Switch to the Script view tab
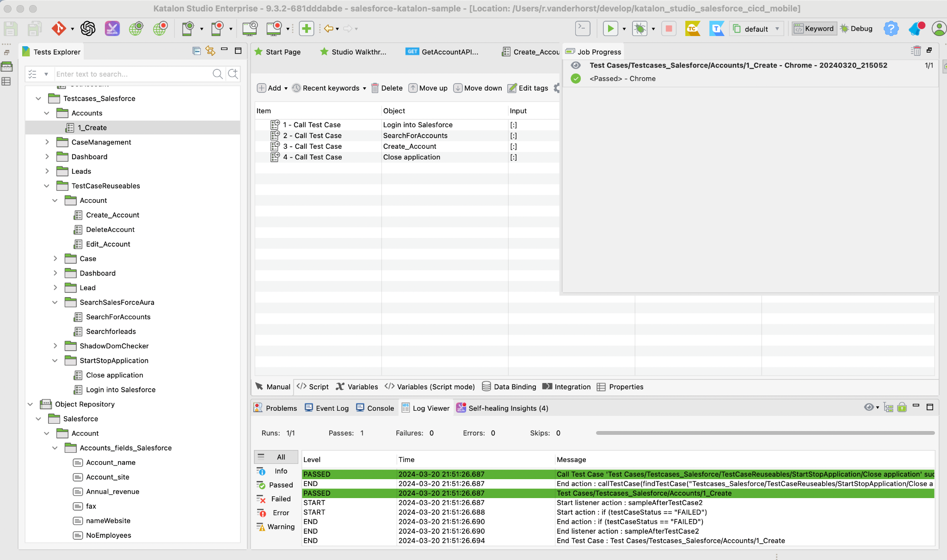 (x=313, y=387)
